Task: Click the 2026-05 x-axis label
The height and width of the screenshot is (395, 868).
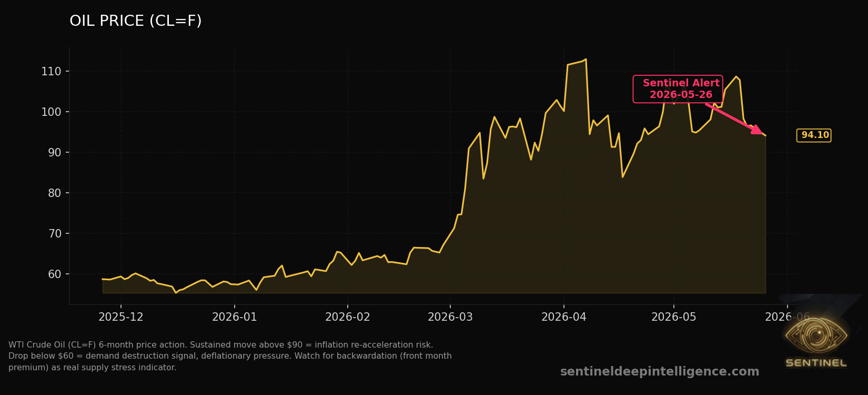Action: pyautogui.click(x=674, y=317)
